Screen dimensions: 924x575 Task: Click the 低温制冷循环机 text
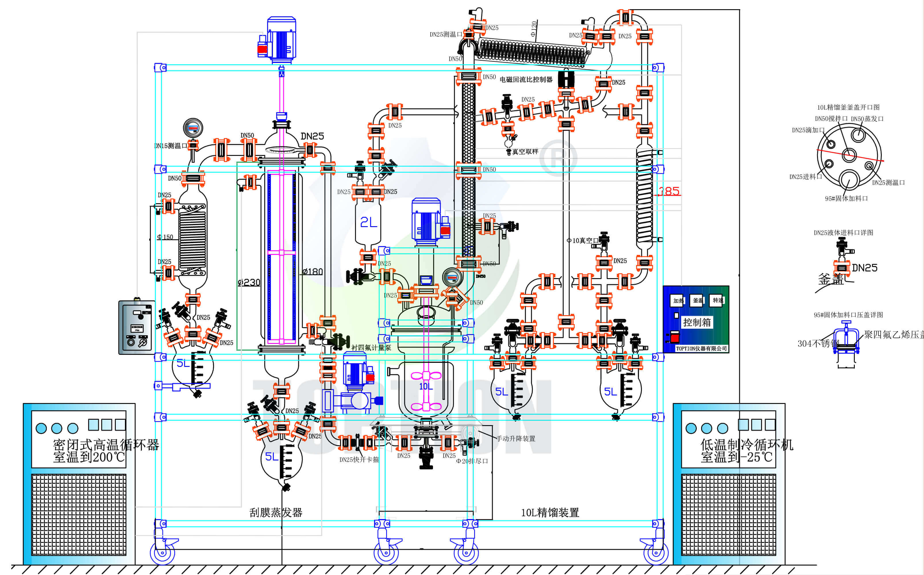[747, 445]
